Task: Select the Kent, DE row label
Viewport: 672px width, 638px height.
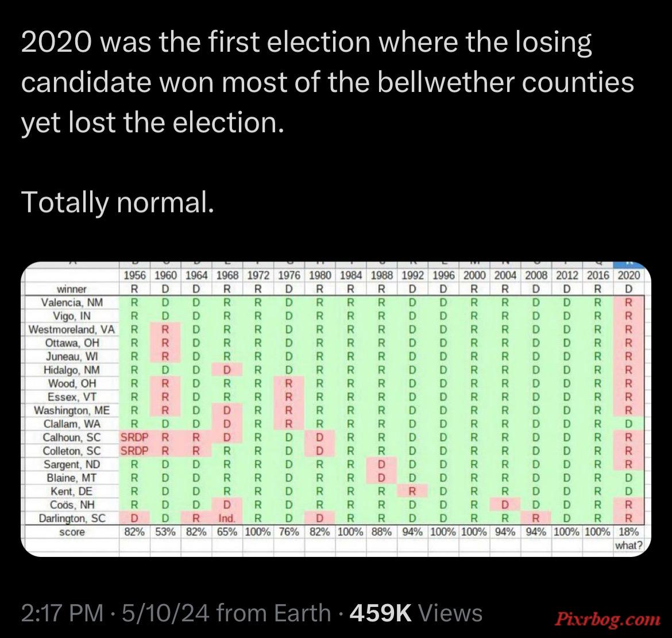Action: pyautogui.click(x=72, y=491)
